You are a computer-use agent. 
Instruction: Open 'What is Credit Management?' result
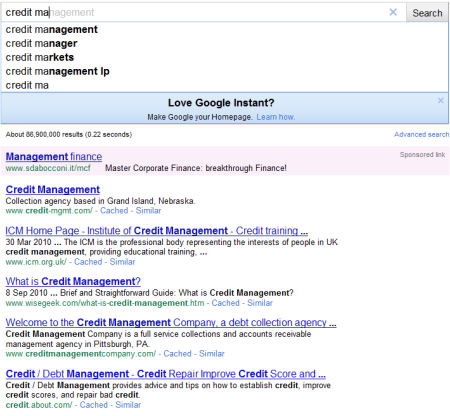coord(73,281)
